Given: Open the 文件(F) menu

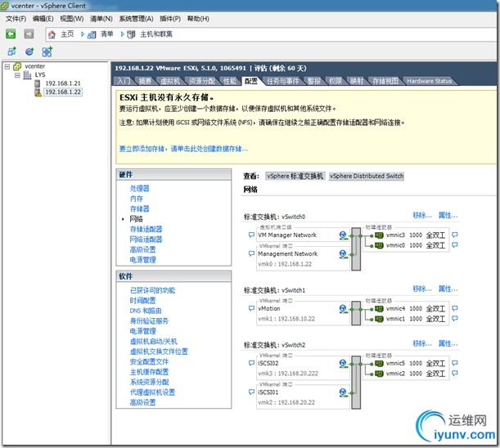Looking at the screenshot, I should pos(16,19).
